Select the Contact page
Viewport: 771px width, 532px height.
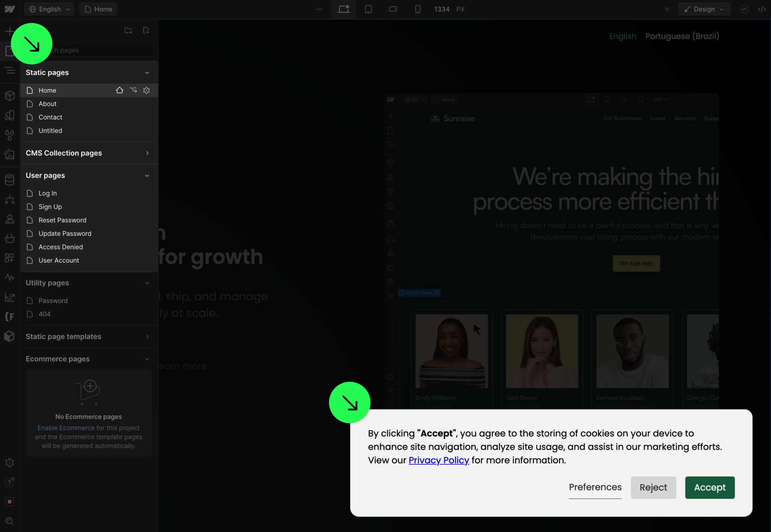pos(89,117)
